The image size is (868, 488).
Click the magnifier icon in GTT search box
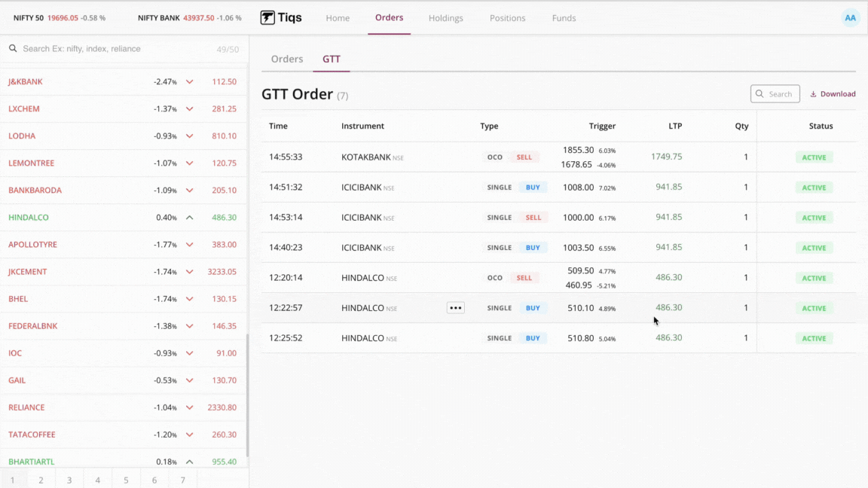[759, 94]
